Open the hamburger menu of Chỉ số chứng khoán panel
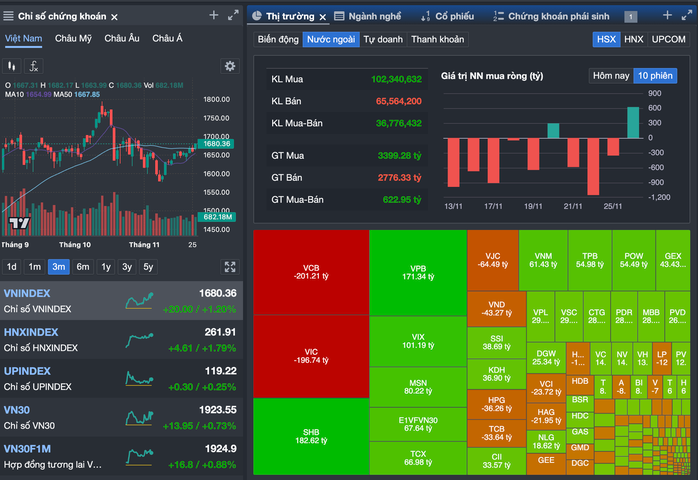This screenshot has height=480, width=698. [7, 17]
